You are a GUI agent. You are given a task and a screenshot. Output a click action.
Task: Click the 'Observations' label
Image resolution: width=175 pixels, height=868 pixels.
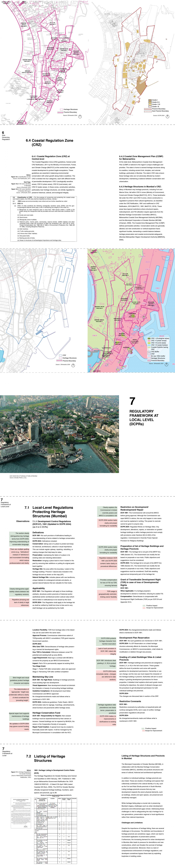coord(23,521)
